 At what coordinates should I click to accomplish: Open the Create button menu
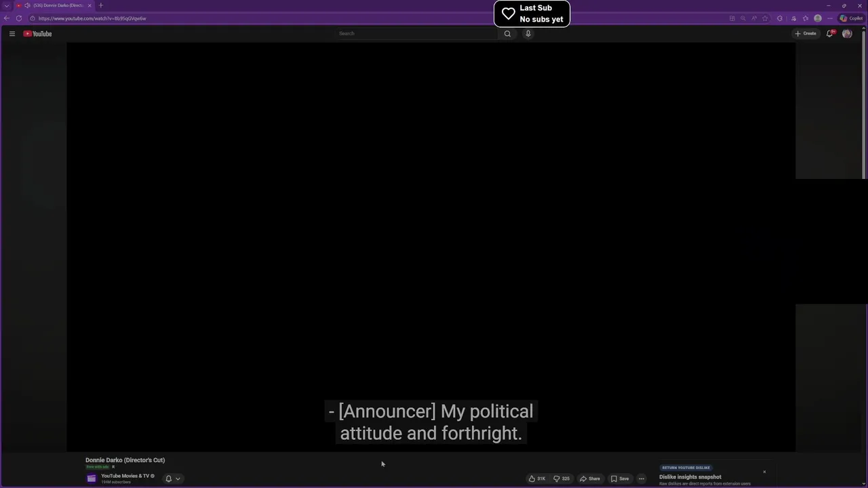click(x=806, y=33)
